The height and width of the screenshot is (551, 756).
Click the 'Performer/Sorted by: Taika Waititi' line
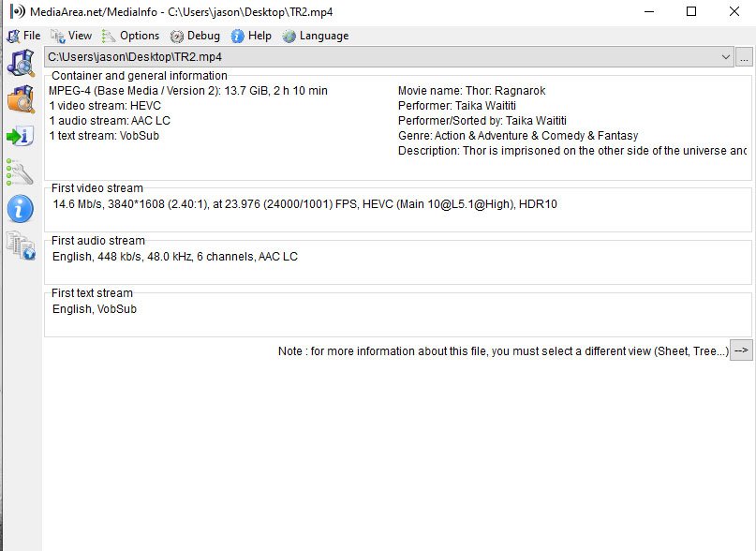click(482, 121)
